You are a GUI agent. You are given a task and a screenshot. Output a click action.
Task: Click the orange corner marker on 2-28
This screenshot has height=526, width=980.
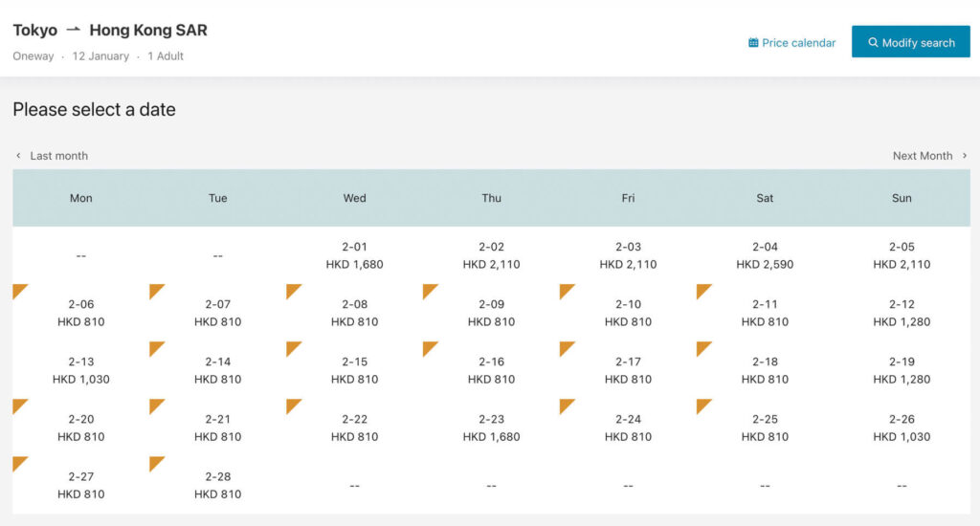(156, 463)
